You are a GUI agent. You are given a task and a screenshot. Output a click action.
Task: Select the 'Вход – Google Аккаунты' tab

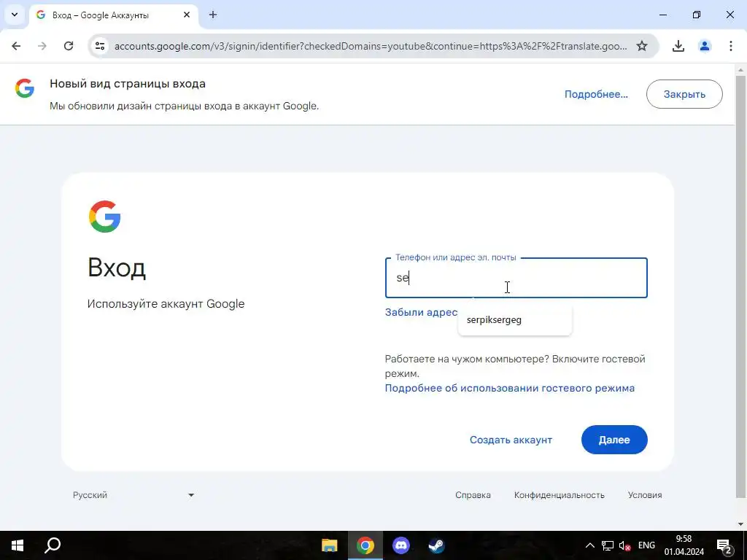click(x=113, y=15)
